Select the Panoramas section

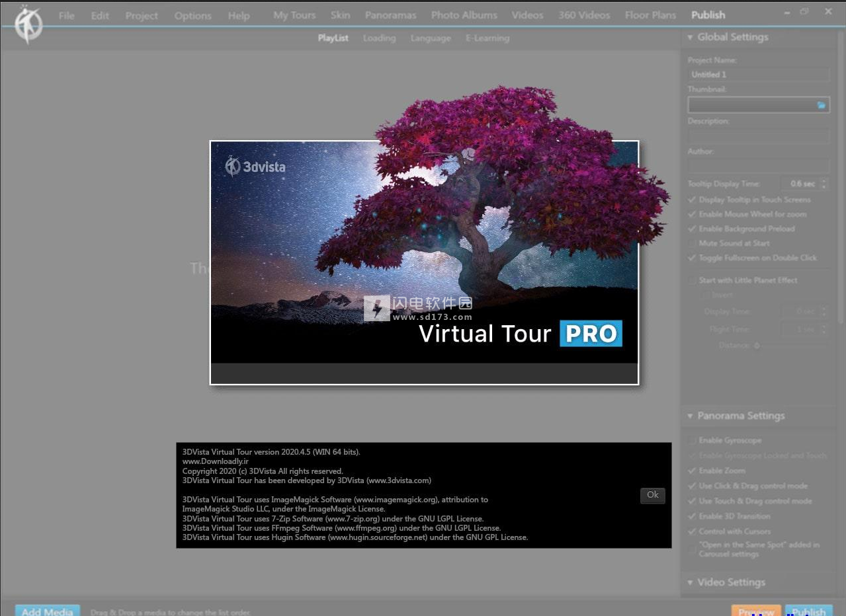(x=391, y=15)
